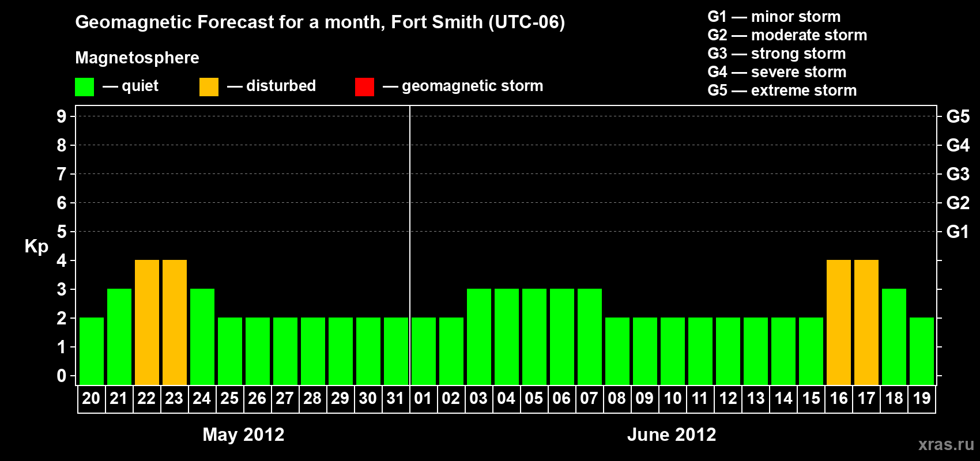
Task: Click the red geomagnetic storm legend swatch
Action: 364,87
